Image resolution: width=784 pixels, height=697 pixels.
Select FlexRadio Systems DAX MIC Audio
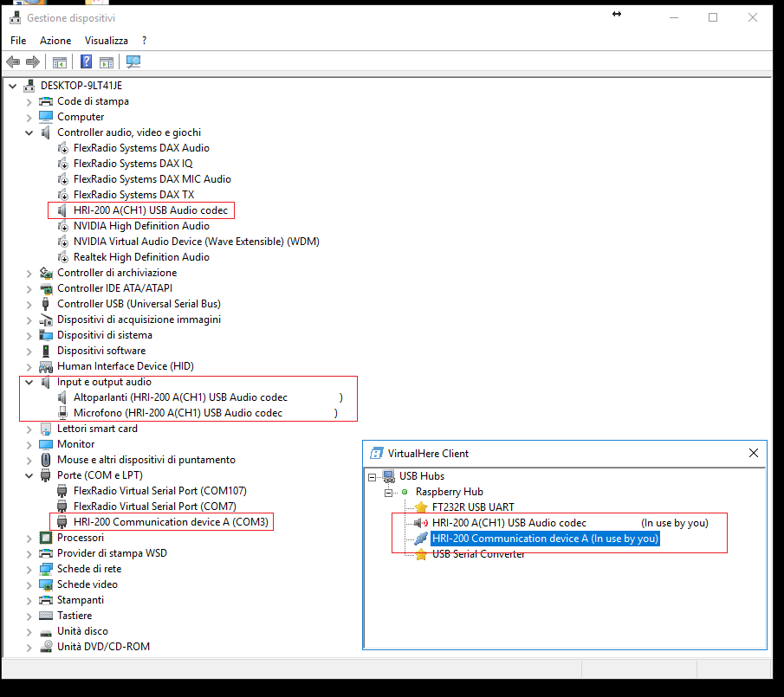tap(152, 179)
